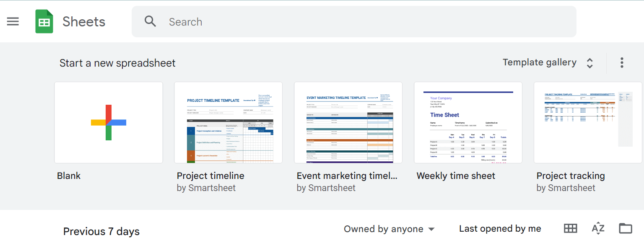Open the Weekly time sheet template
644x243 pixels.
tap(468, 122)
